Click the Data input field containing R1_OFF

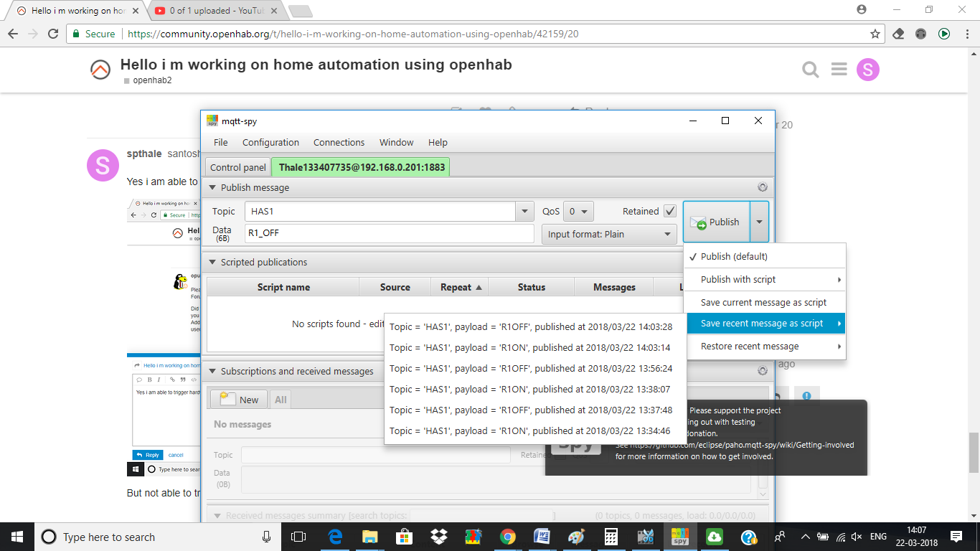pyautogui.click(x=389, y=234)
